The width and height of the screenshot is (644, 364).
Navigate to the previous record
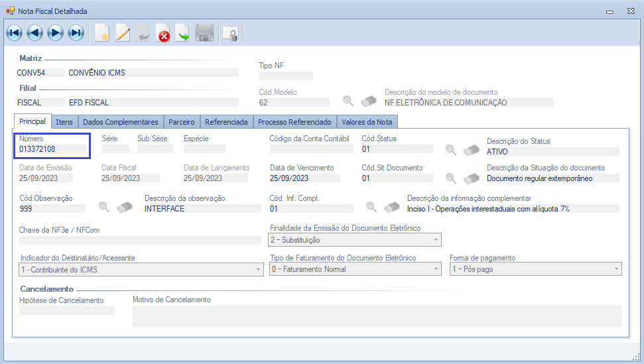tap(35, 32)
